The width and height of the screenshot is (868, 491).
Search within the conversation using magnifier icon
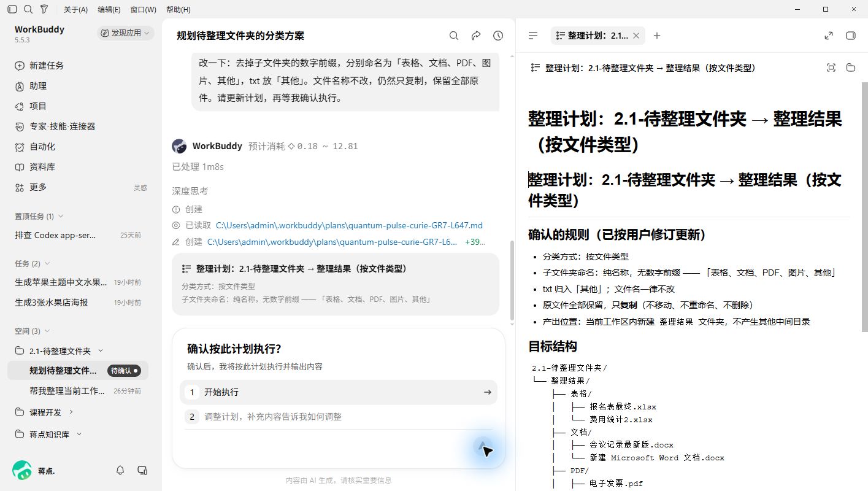pos(454,36)
